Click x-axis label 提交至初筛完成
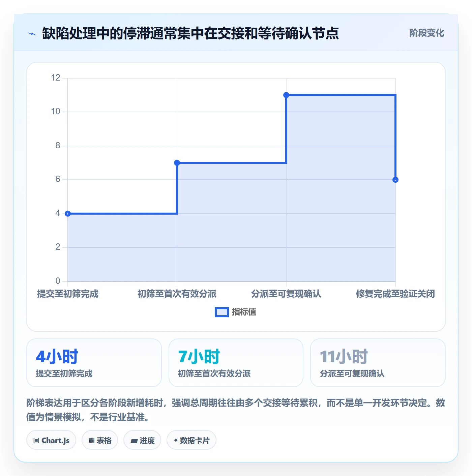 pos(68,294)
